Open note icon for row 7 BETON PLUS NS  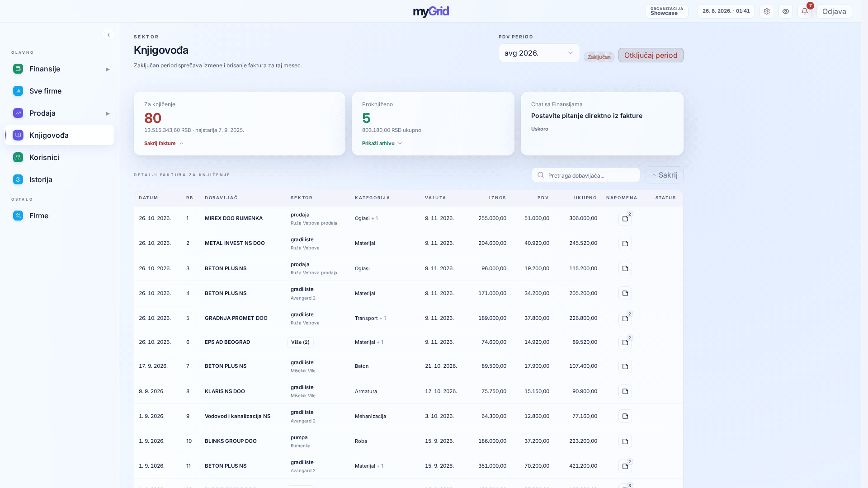pos(625,366)
